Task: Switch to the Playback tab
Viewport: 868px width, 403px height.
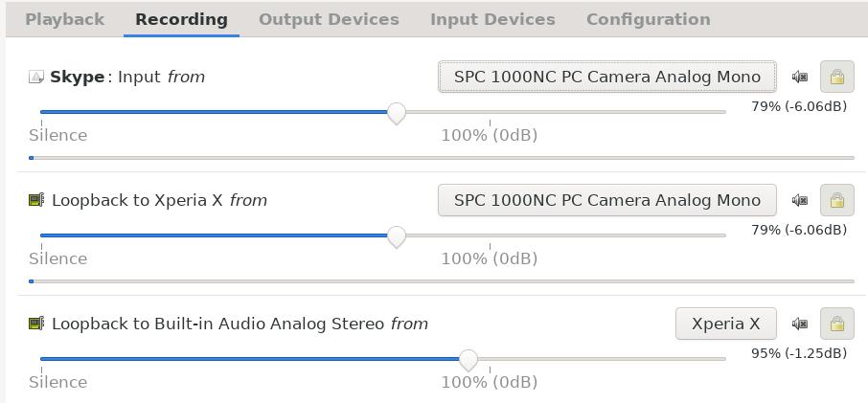Action: [65, 19]
